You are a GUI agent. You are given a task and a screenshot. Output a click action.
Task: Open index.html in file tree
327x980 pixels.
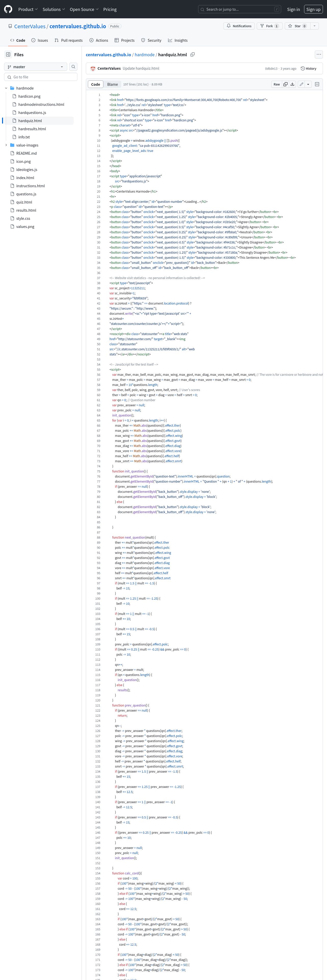click(25, 178)
